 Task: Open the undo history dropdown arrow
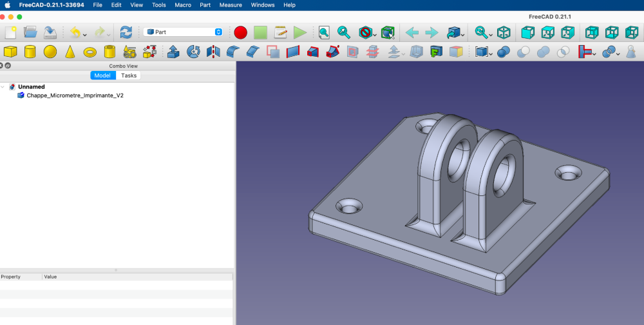pyautogui.click(x=85, y=34)
